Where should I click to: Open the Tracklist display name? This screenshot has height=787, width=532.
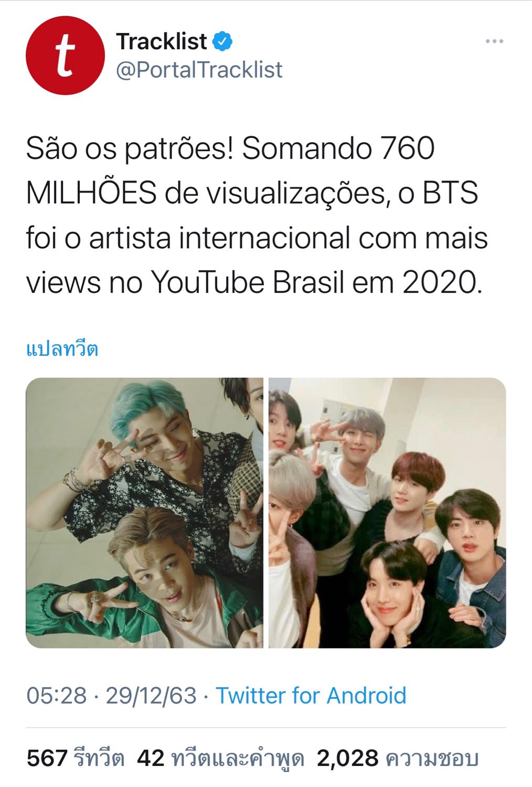tap(162, 41)
